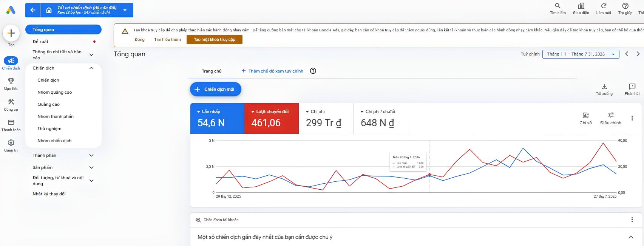The height and width of the screenshot is (246, 644).
Task: Click the Chẩn đoán tài khoản magnifier icon
Action: point(198,220)
